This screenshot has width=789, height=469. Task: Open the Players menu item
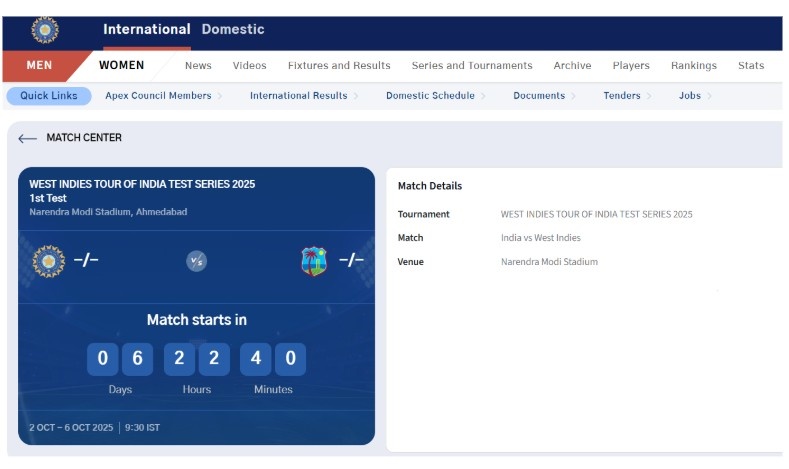click(x=631, y=65)
